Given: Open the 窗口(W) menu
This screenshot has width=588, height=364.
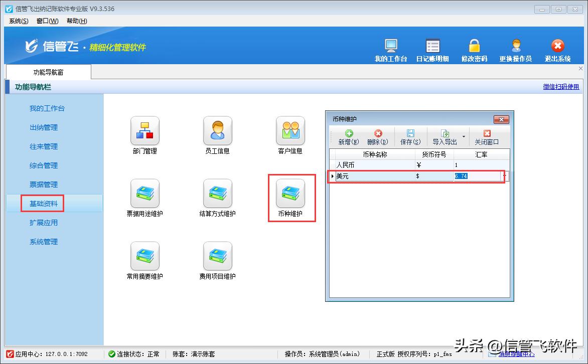Looking at the screenshot, I should (x=47, y=21).
